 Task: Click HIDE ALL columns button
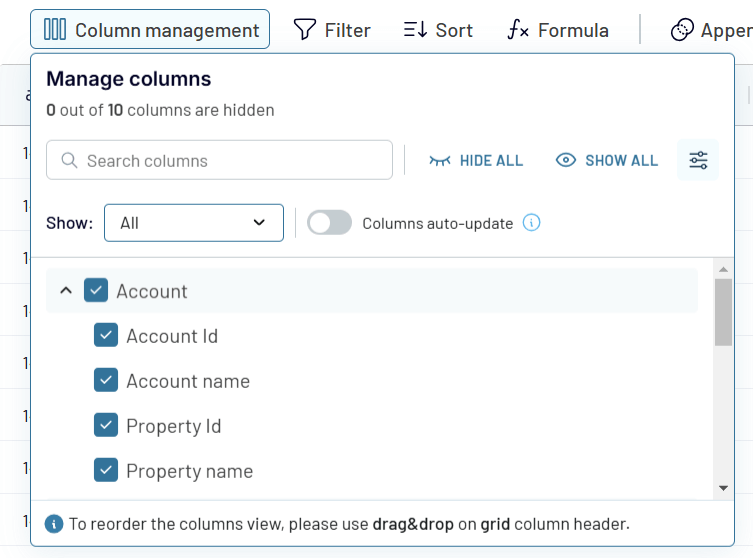(x=476, y=160)
